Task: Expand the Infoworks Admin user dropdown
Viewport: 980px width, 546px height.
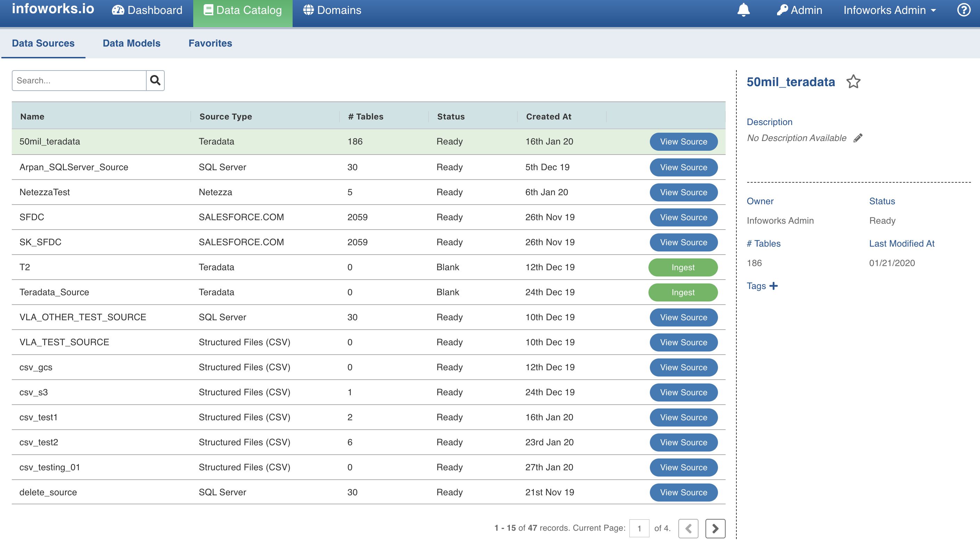Action: (890, 10)
